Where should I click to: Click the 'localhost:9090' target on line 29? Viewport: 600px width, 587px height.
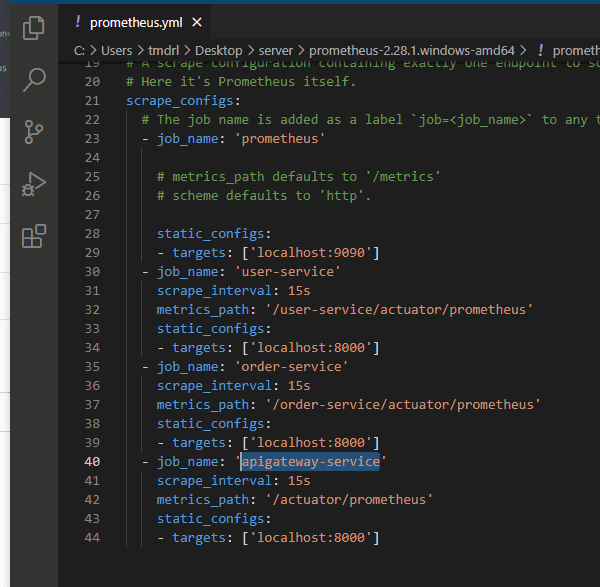point(310,253)
